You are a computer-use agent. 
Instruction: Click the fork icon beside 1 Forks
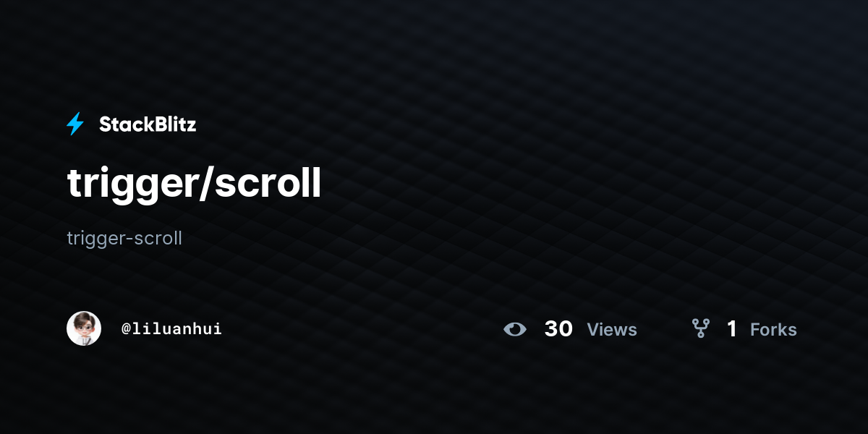coord(700,329)
